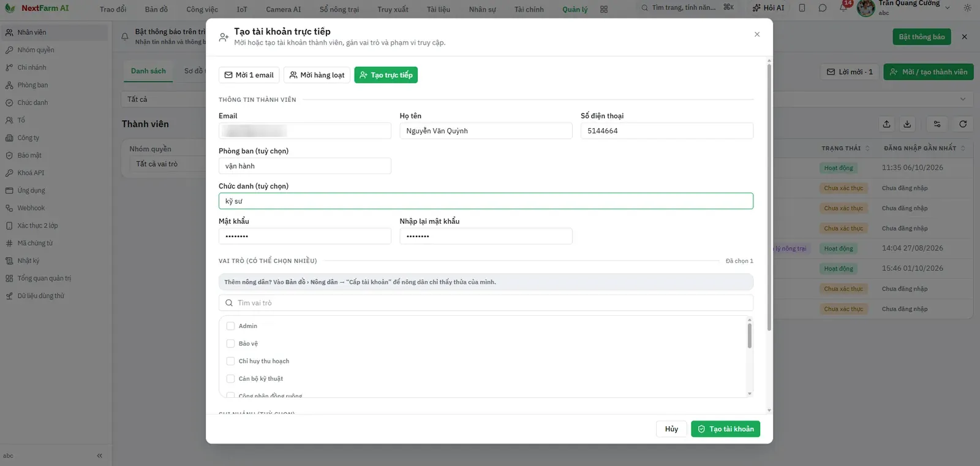980x466 pixels.
Task: Open the chat bubble icon in top bar
Action: point(823,8)
